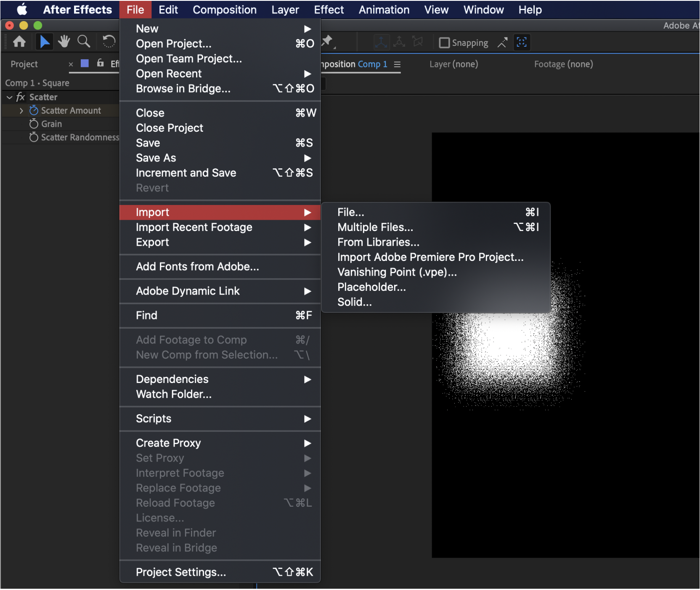
Task: Toggle Scatter Amount stopwatch
Action: tap(34, 111)
